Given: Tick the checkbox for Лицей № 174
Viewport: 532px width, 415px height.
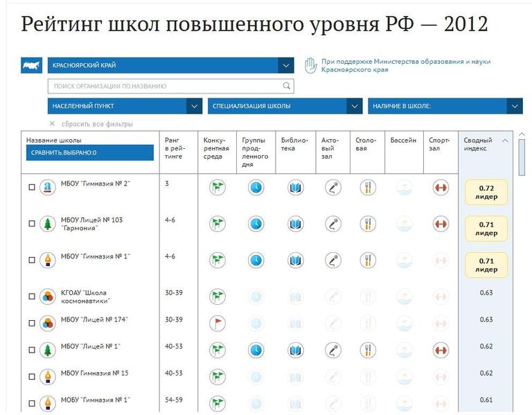Looking at the screenshot, I should click(x=32, y=323).
